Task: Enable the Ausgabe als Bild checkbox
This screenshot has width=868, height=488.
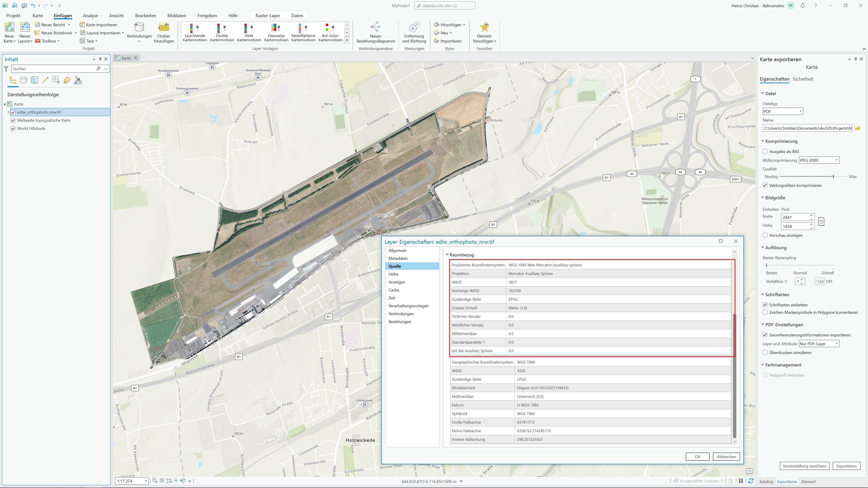Action: tap(765, 152)
